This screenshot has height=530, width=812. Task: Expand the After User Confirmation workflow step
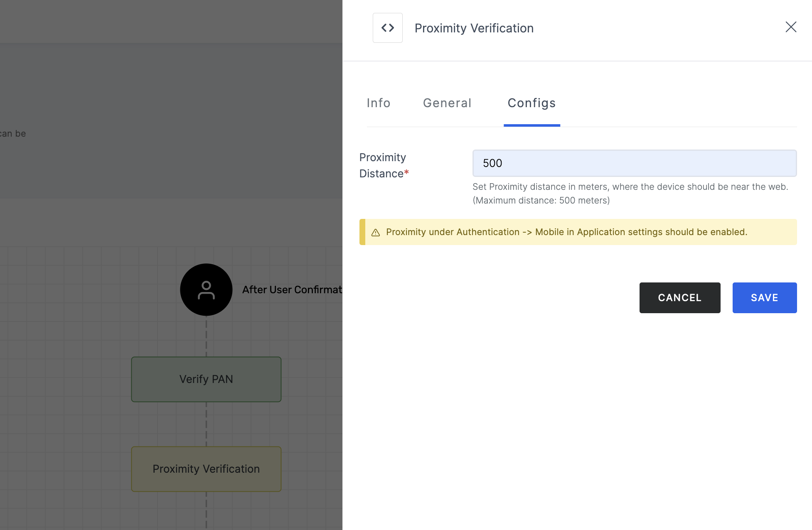(206, 289)
